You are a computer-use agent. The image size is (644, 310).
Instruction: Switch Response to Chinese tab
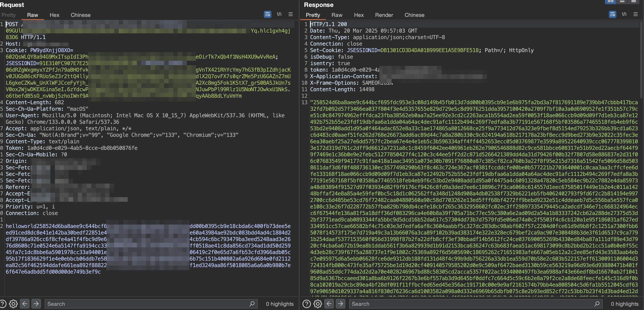click(x=414, y=15)
